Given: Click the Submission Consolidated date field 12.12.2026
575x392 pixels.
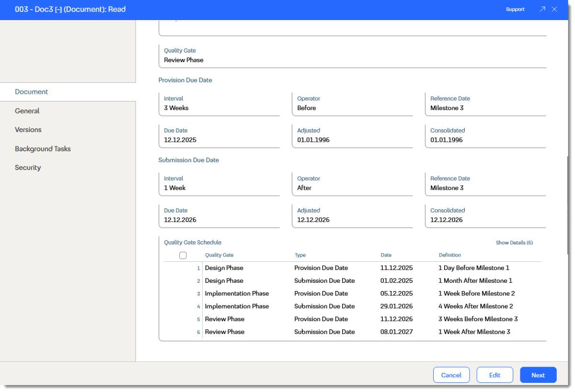Looking at the screenshot, I should 485,215.
